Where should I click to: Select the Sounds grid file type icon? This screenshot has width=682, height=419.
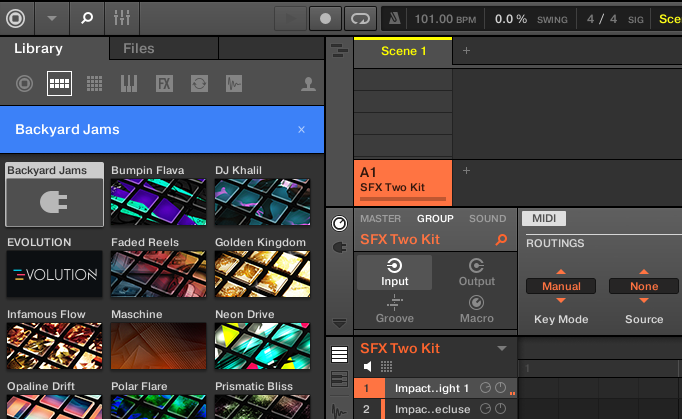coord(94,83)
